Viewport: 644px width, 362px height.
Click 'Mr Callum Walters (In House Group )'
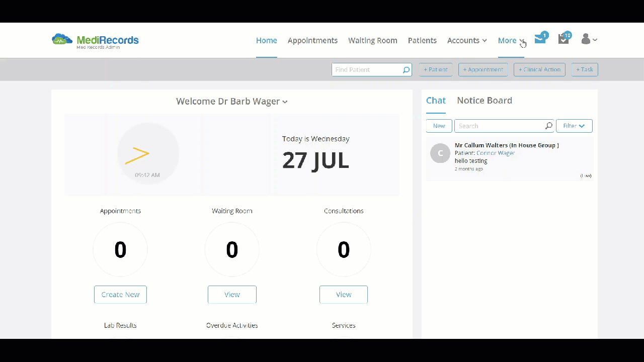pyautogui.click(x=507, y=145)
